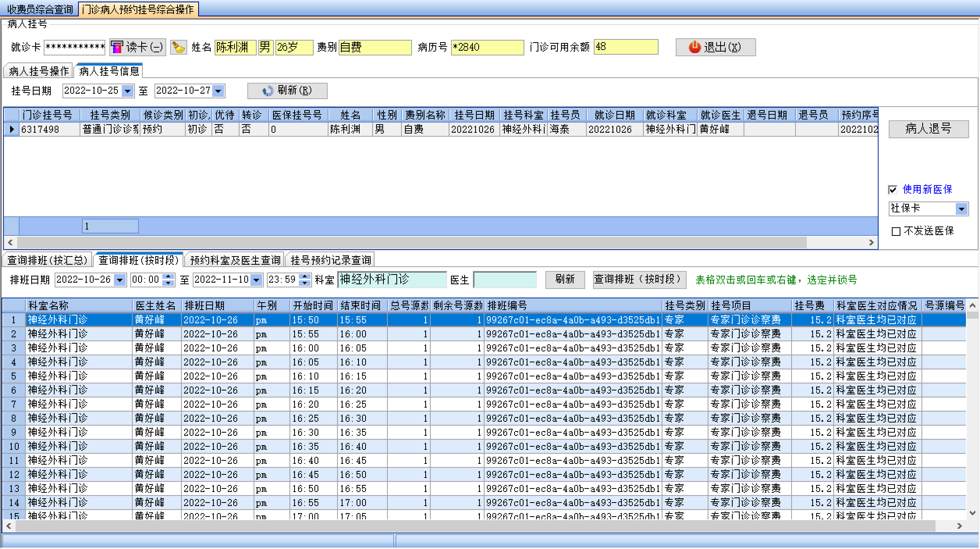
Task: Click the red power 退出 button
Action: (715, 47)
